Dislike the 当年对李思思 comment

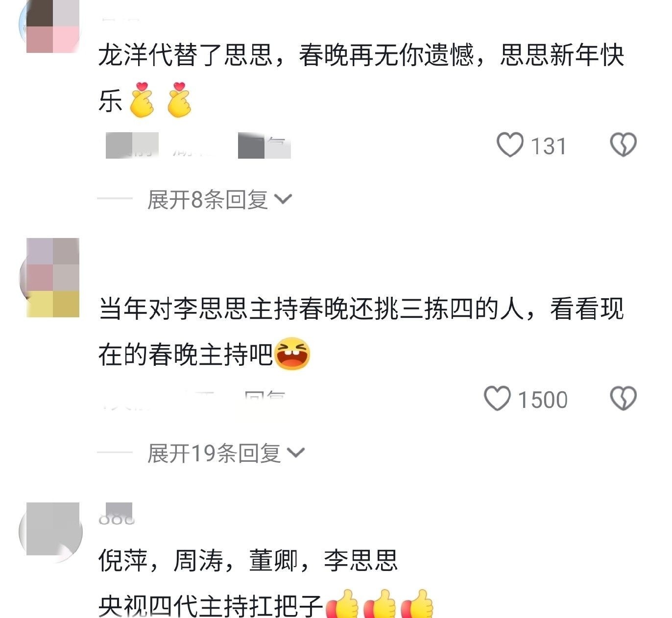623,398
